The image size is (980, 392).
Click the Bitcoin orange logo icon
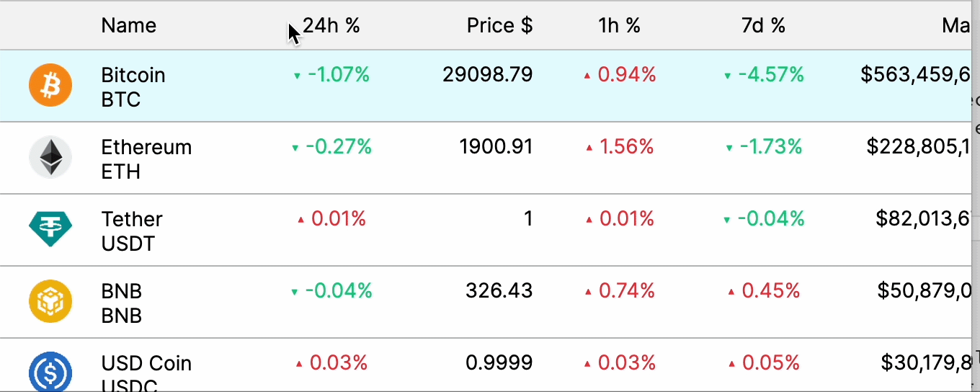pos(50,85)
